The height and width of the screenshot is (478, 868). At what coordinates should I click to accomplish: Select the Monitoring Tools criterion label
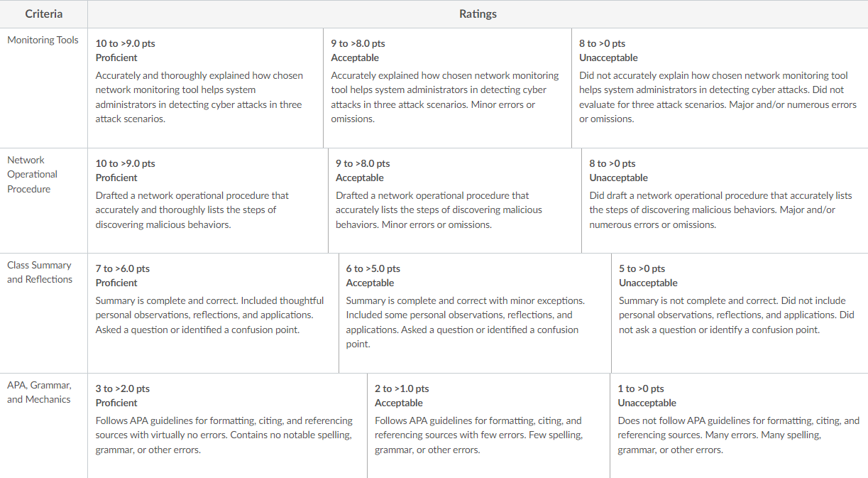[43, 40]
